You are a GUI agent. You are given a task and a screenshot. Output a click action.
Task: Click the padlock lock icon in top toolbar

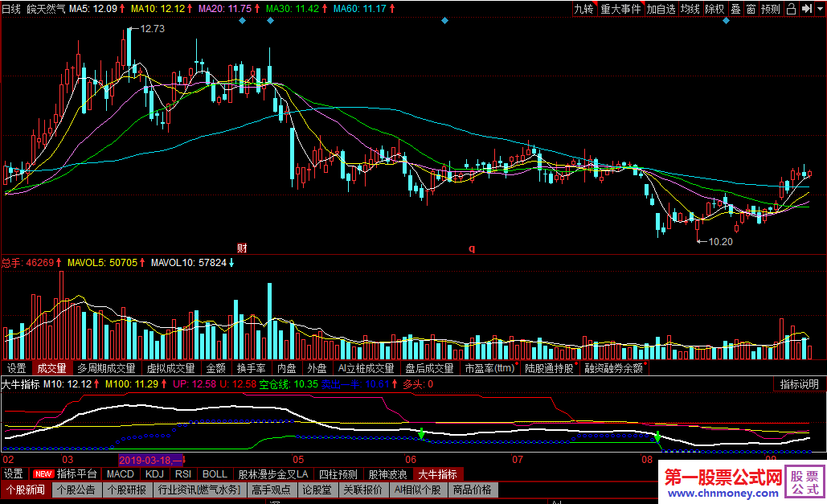791,9
